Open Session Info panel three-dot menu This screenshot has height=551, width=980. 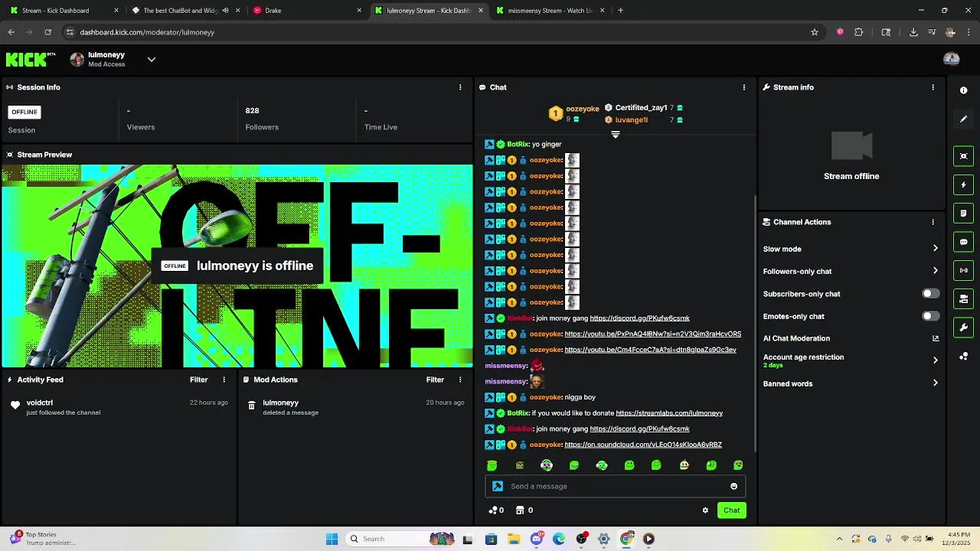(460, 87)
